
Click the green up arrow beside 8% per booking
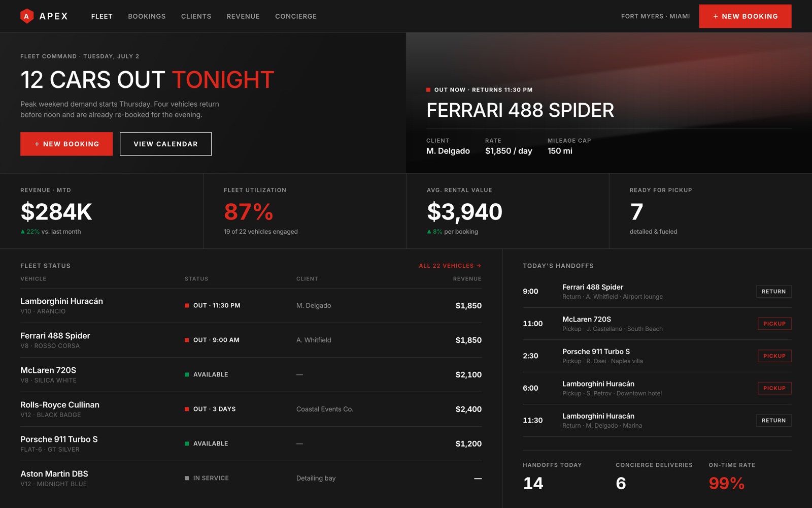[429, 232]
